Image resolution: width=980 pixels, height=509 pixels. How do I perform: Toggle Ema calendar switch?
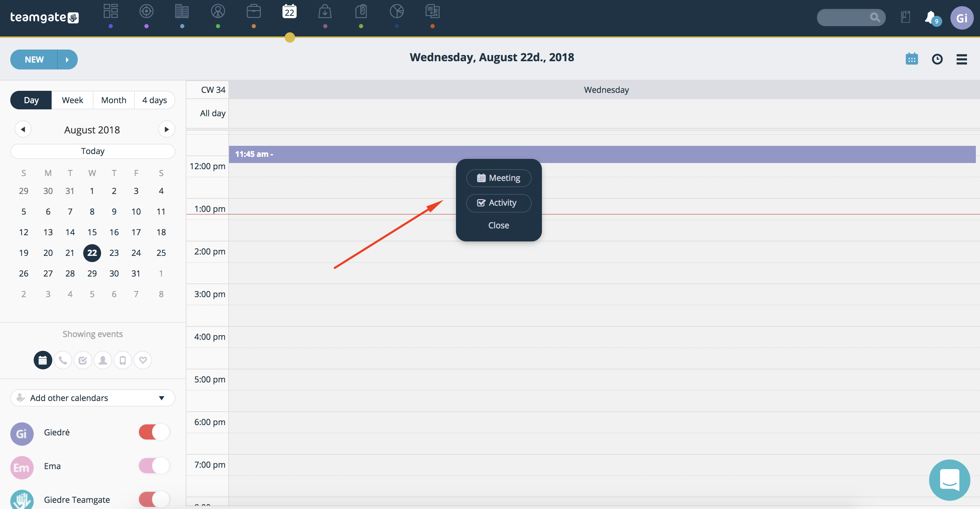point(154,466)
